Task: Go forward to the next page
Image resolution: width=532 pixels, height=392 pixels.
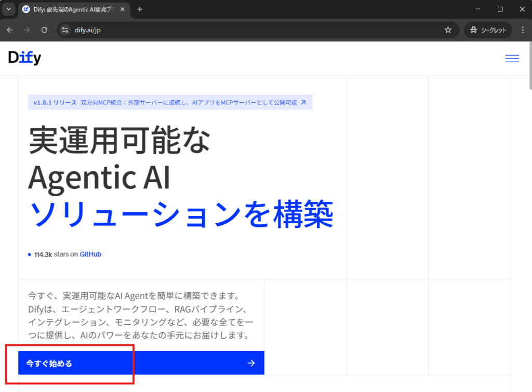Action: pos(27,30)
